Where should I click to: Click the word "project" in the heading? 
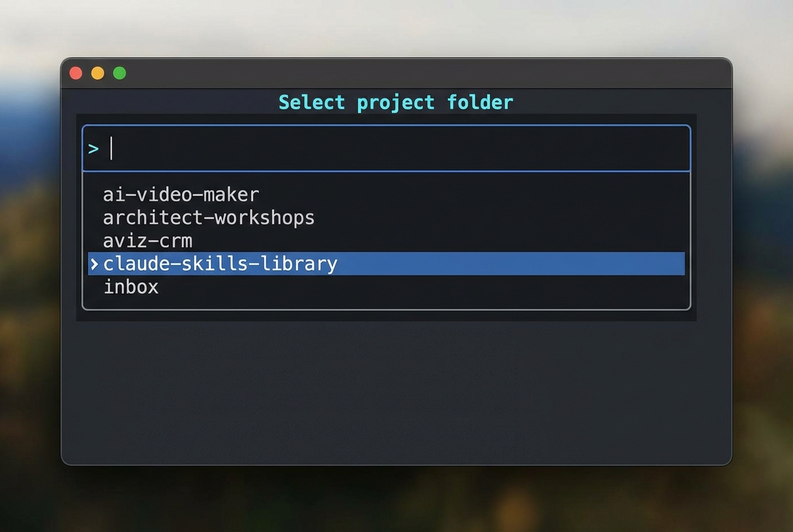tap(395, 102)
